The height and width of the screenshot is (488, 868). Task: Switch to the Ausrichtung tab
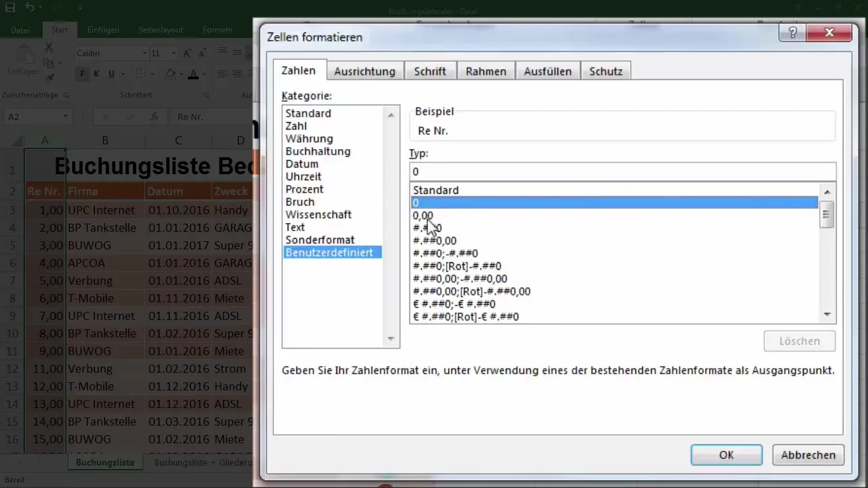[365, 71]
